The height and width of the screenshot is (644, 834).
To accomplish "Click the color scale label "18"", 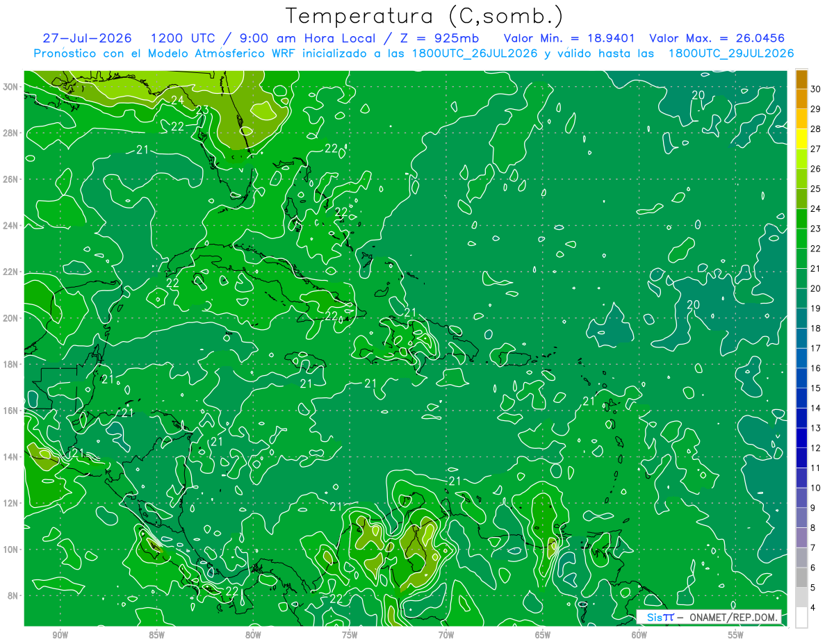I will (x=816, y=329).
